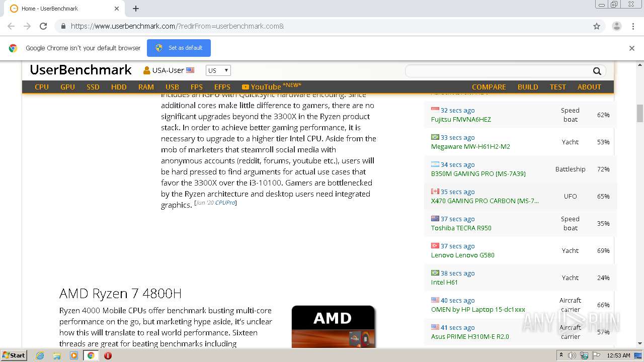Viewport: 644px width, 362px height.
Task: Click the browser forward arrow
Action: tap(27, 26)
